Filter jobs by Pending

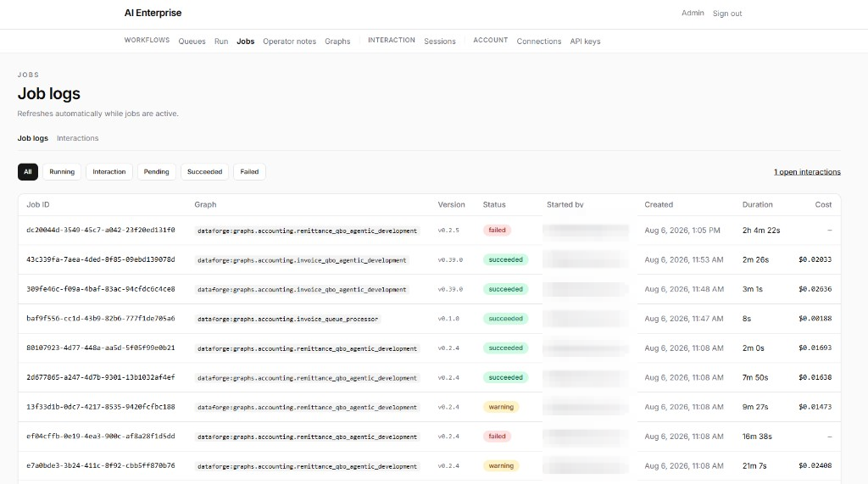[157, 172]
